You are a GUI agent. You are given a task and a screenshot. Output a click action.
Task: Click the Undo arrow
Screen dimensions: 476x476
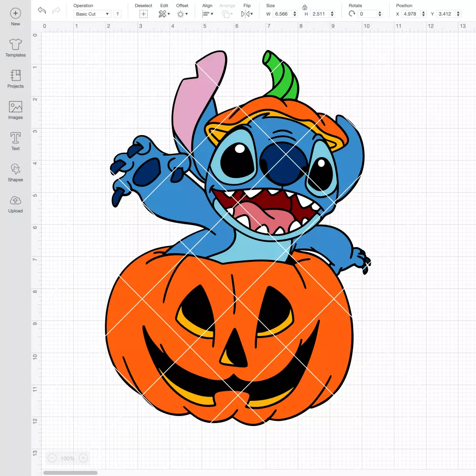point(42,10)
